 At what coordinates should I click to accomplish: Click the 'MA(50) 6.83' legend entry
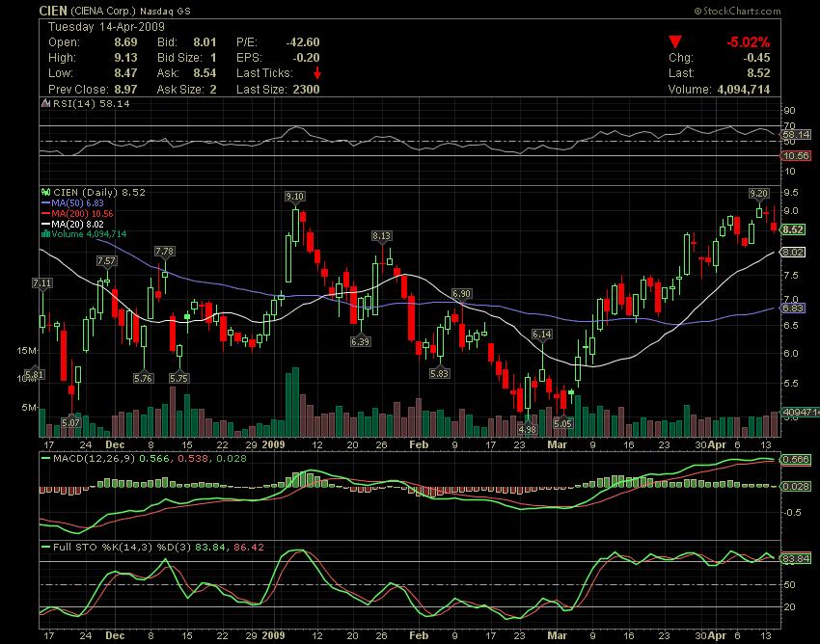click(x=77, y=202)
